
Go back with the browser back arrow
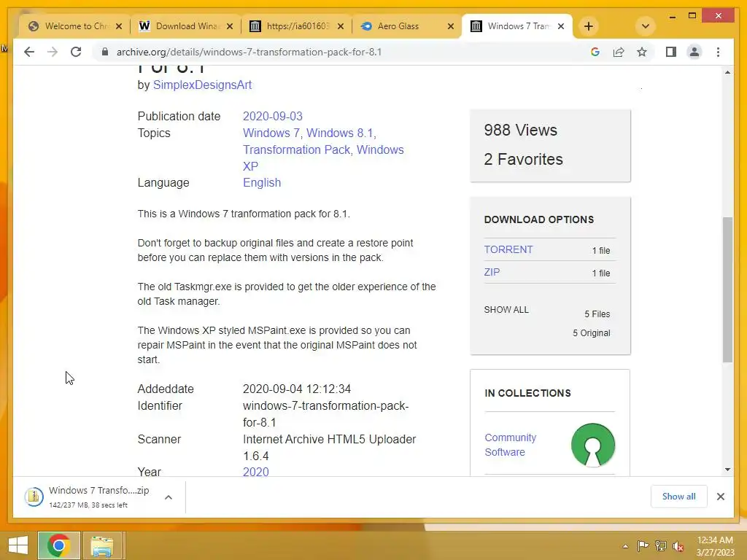coord(29,52)
